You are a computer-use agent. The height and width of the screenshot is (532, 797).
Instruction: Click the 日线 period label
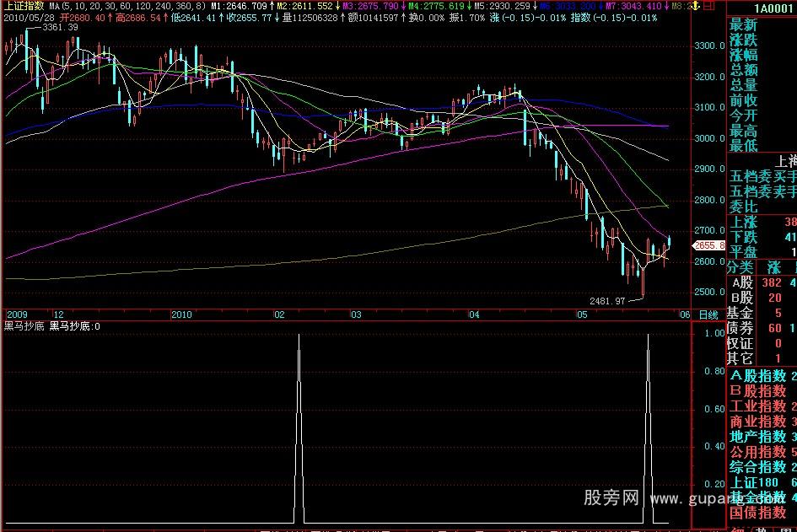tap(708, 314)
